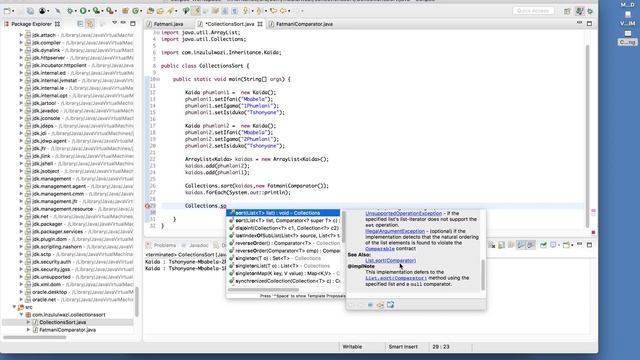Switch to the CollectionsSort.java editor tab
This screenshot has height=360, width=640.
tap(230, 24)
